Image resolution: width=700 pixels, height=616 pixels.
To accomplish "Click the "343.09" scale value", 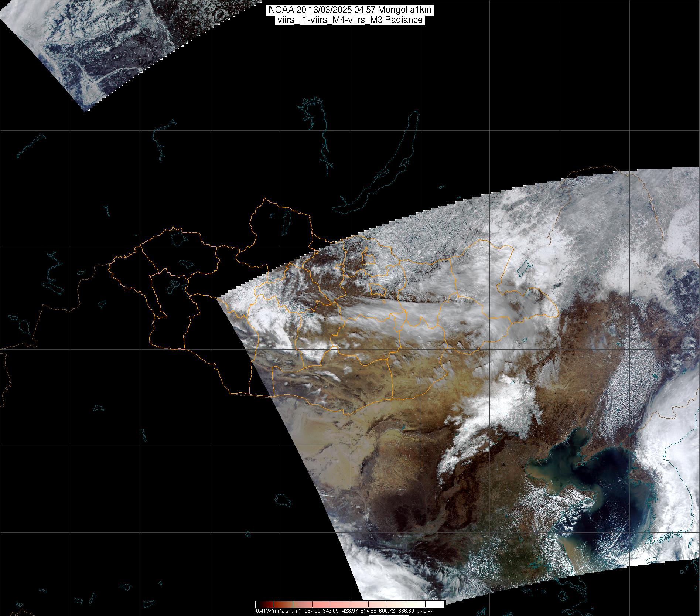I will tap(331, 611).
